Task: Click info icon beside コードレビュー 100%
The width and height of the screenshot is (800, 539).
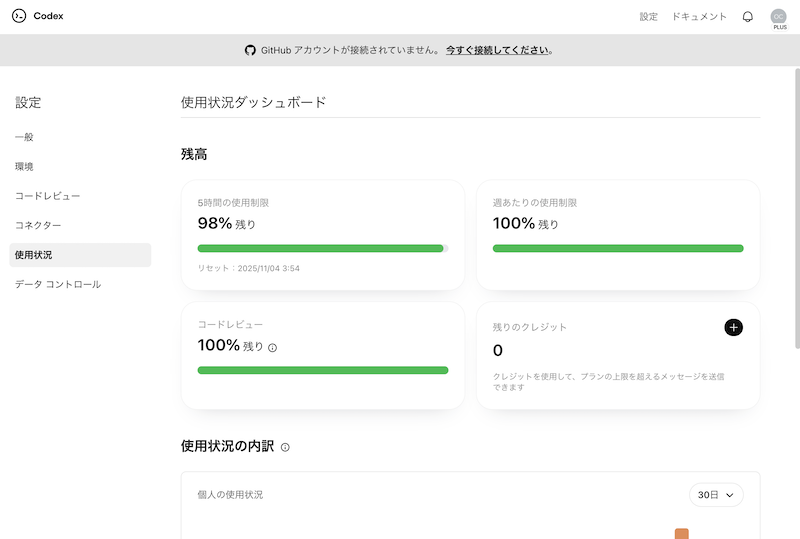Action: pos(273,348)
